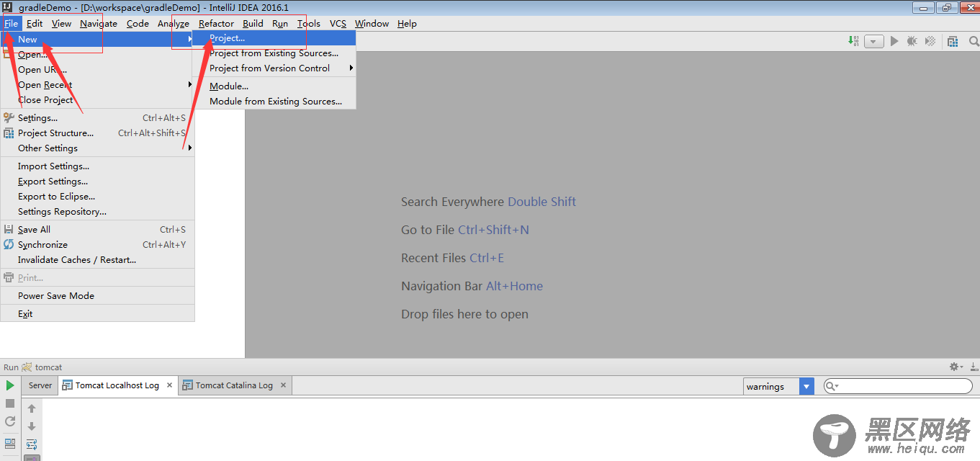This screenshot has width=980, height=461.
Task: Close the Tomcat Catalina Log tab
Action: pyautogui.click(x=283, y=385)
